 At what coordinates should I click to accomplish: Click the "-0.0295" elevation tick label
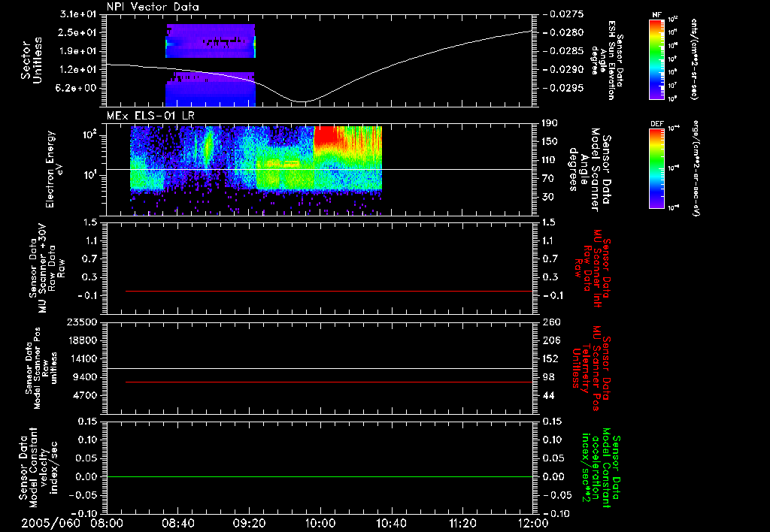point(563,89)
